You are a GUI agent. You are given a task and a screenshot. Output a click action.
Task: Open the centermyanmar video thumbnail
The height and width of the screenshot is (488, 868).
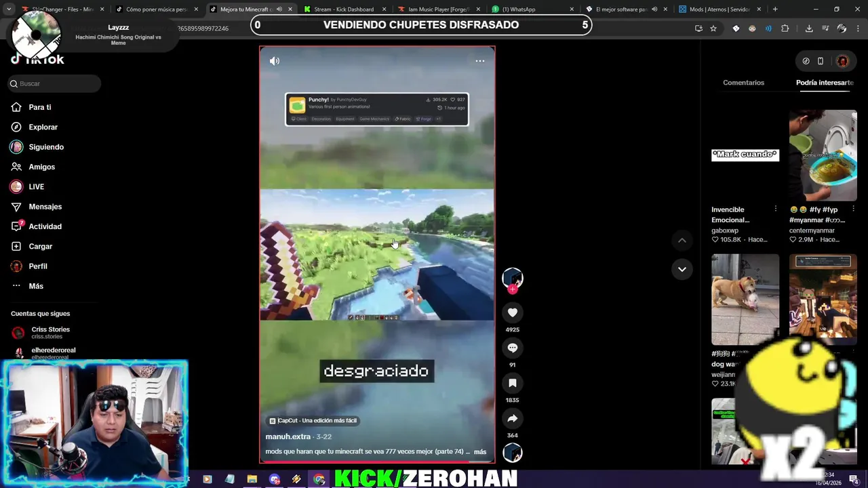(823, 155)
